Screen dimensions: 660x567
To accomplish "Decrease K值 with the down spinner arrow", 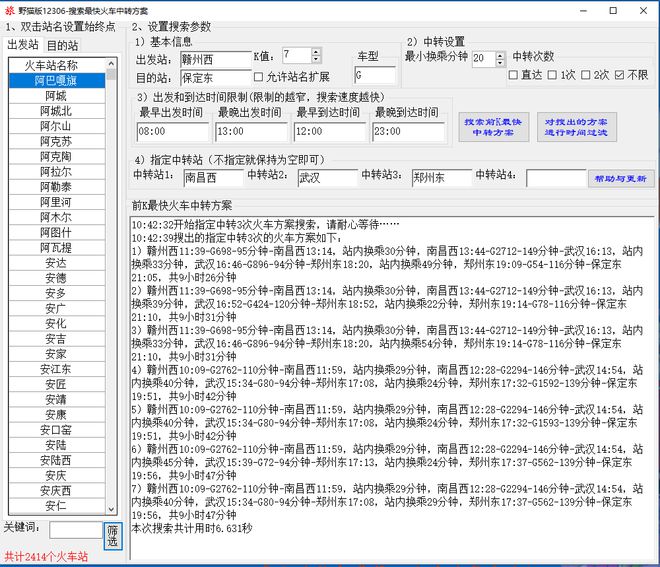I will (x=316, y=59).
